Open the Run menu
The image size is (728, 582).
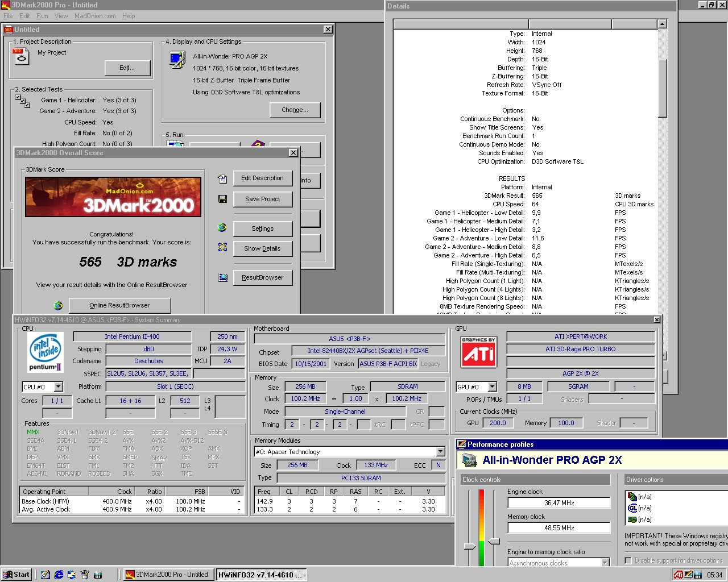click(x=42, y=16)
